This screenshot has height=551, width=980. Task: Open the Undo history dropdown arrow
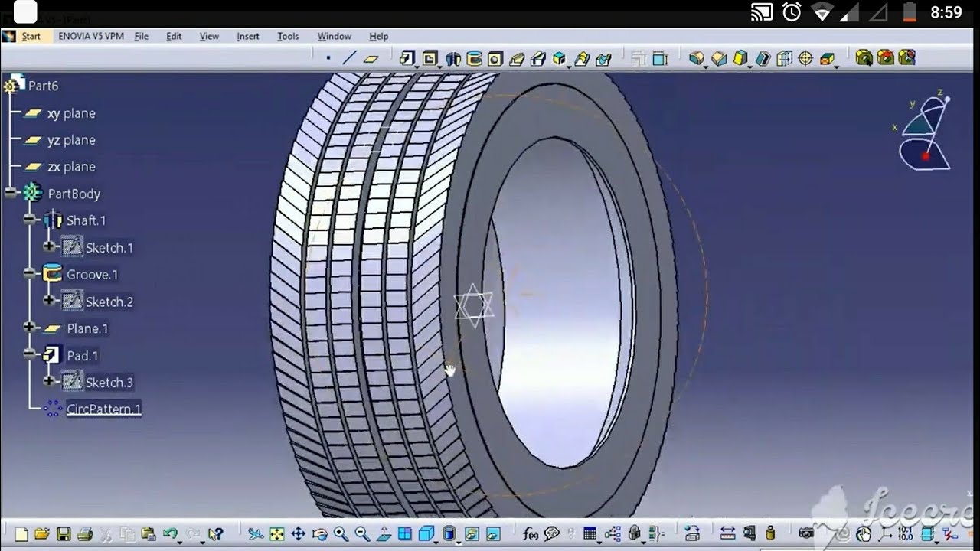(180, 543)
